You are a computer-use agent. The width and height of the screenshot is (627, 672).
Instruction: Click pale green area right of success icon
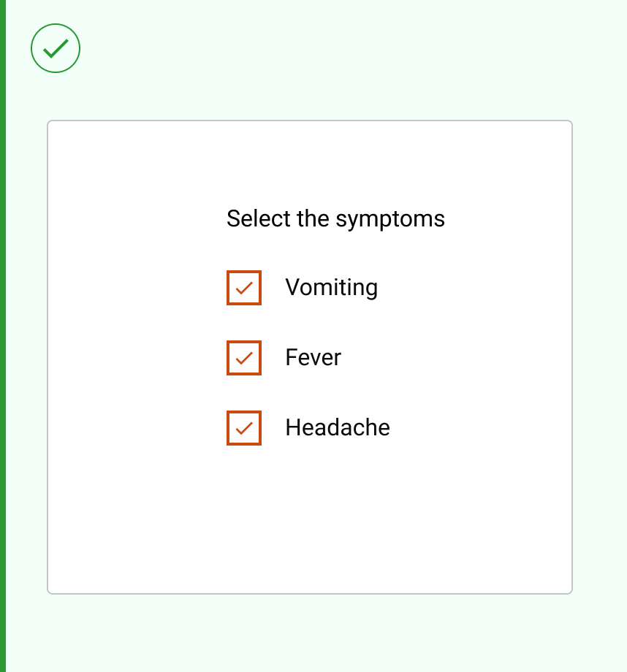click(329, 48)
